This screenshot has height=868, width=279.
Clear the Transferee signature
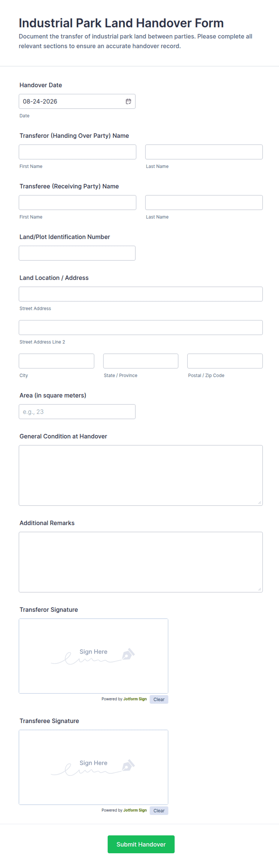pos(159,811)
